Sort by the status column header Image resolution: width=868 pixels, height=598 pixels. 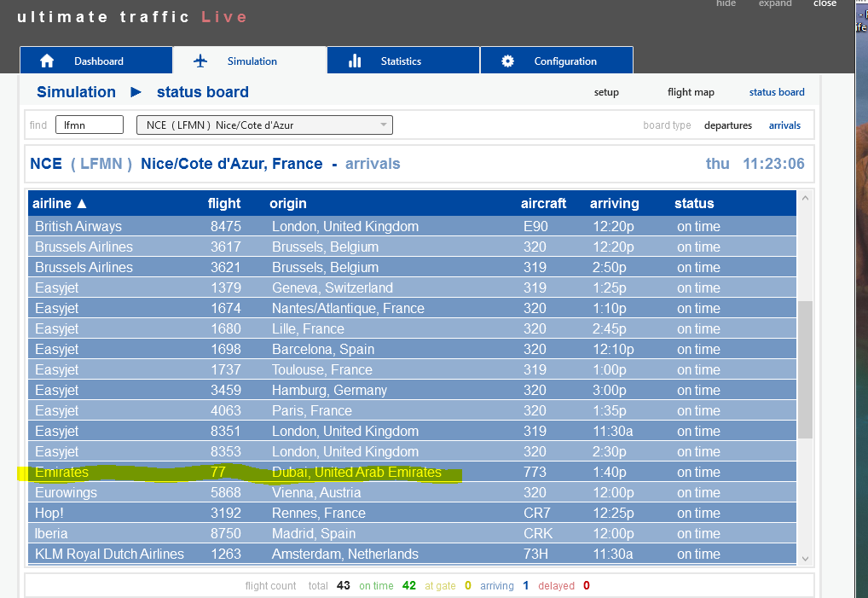694,204
